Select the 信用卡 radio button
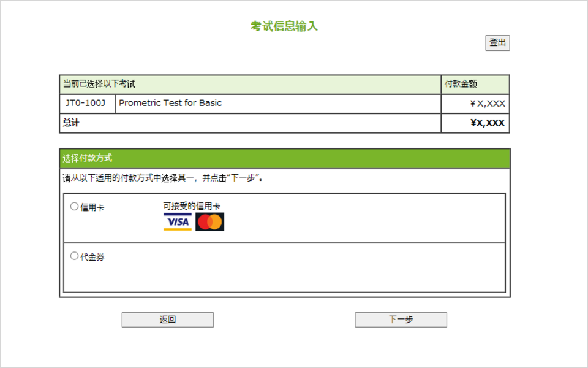Image resolution: width=588 pixels, height=368 pixels. (x=75, y=206)
